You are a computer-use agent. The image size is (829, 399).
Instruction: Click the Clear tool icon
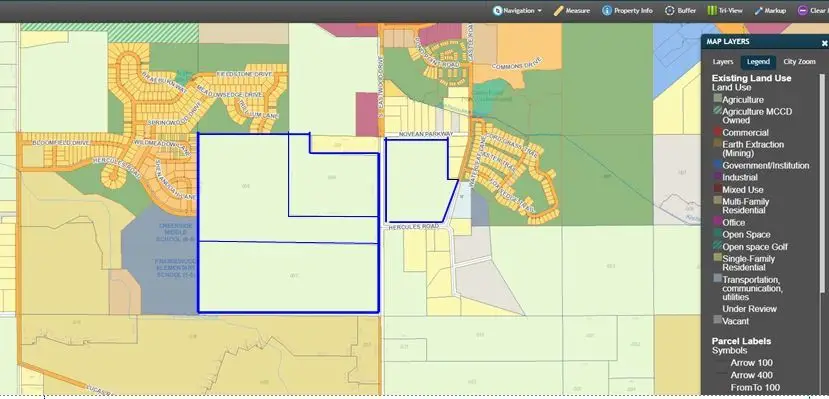(x=803, y=11)
